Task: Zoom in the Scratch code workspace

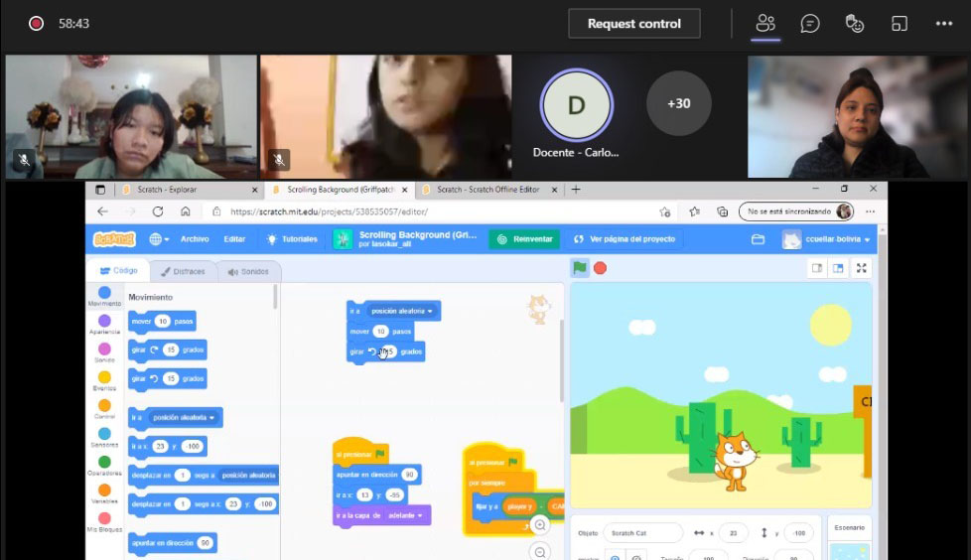Action: (x=539, y=525)
